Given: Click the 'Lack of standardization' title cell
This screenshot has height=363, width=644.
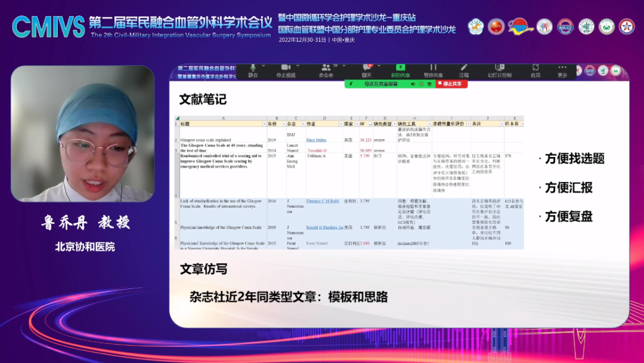Looking at the screenshot, I should 221,204.
